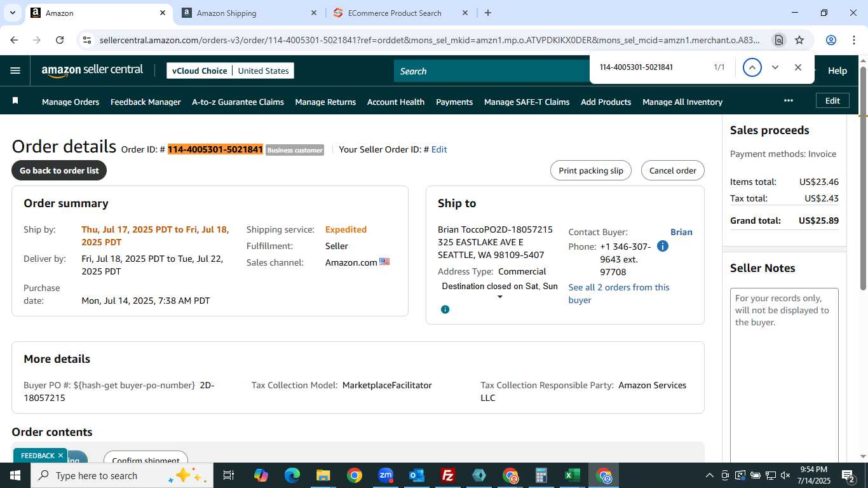Open the hamburger navigation menu
The width and height of the screenshot is (868, 488).
(x=15, y=71)
